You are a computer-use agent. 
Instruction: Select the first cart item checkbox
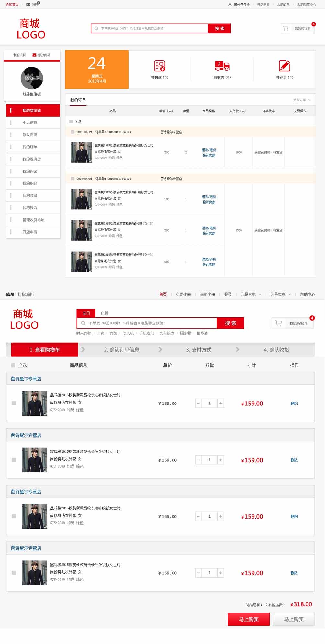point(14,403)
